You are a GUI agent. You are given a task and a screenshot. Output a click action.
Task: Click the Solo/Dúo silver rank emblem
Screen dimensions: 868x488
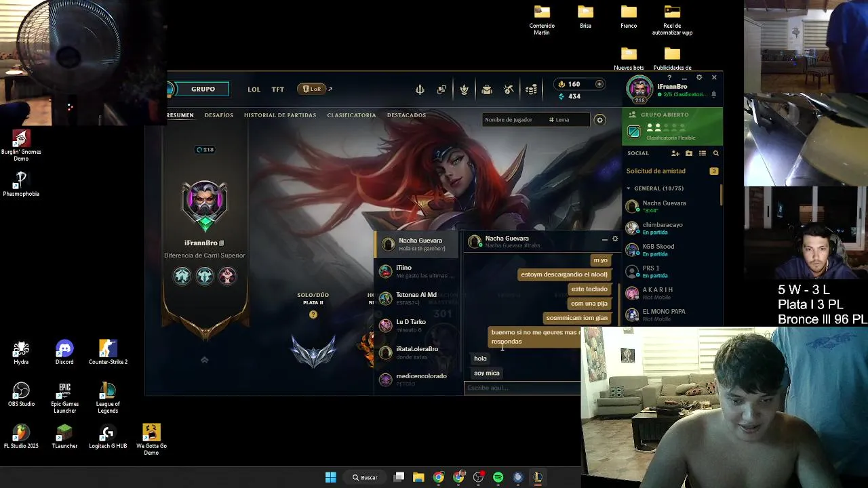tap(313, 351)
